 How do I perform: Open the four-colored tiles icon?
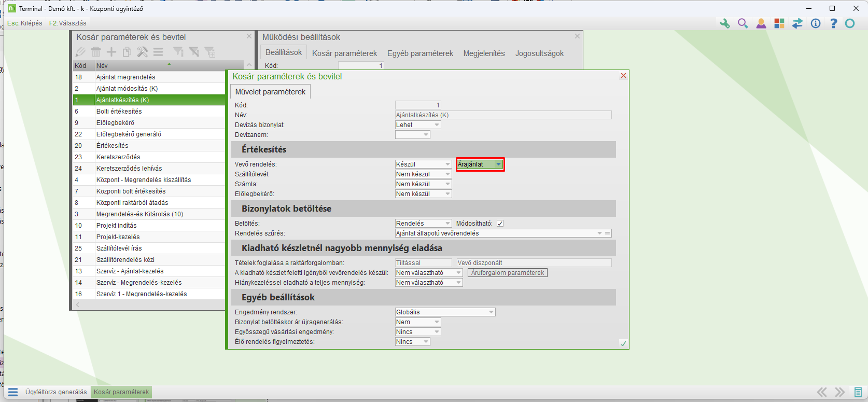tap(779, 23)
